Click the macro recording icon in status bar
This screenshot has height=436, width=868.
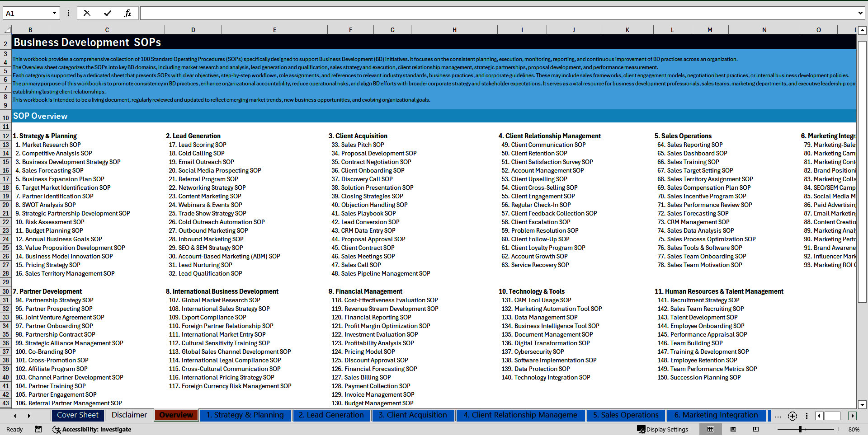pos(38,429)
